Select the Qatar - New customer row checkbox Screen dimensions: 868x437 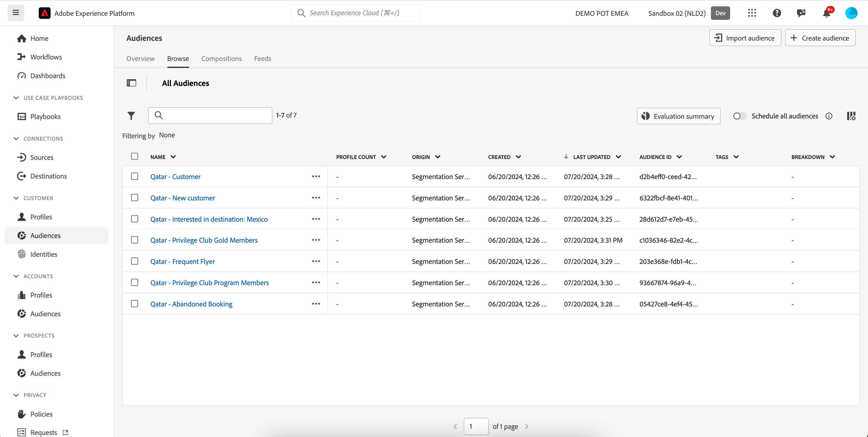coord(134,198)
